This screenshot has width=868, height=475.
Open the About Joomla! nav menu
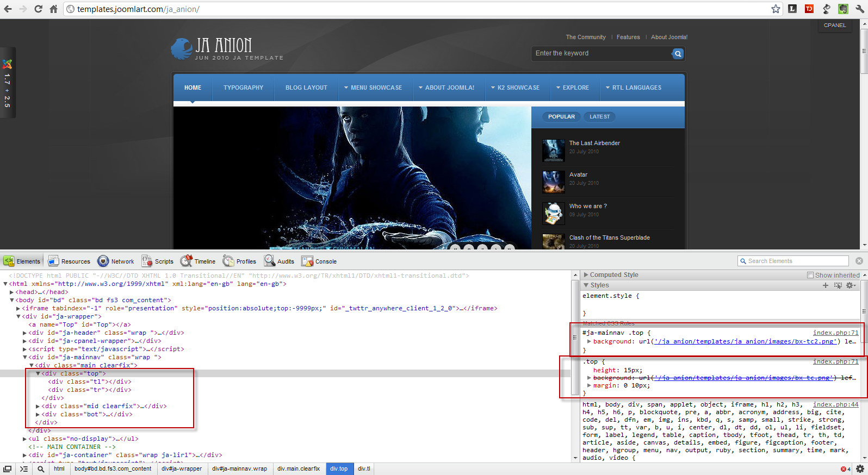(447, 87)
